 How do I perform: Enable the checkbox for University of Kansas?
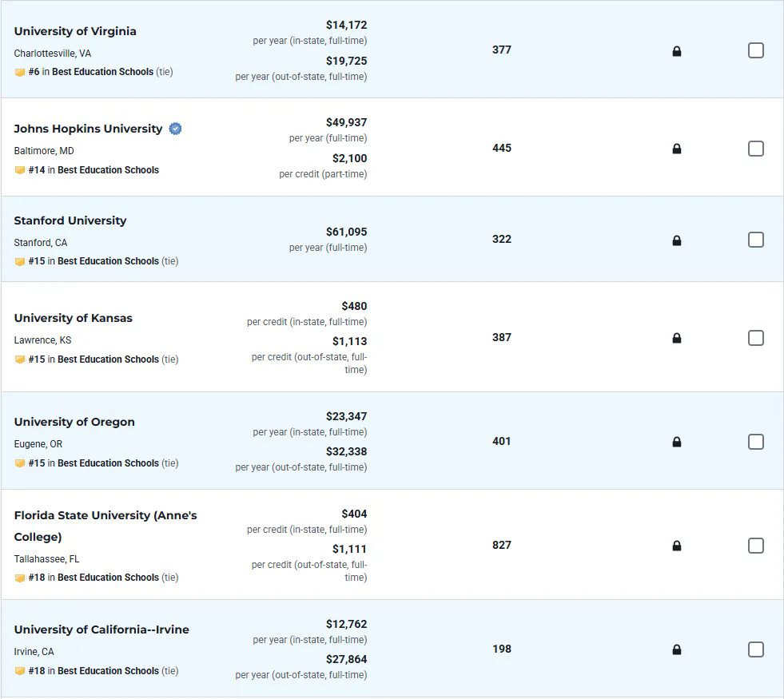coord(755,338)
